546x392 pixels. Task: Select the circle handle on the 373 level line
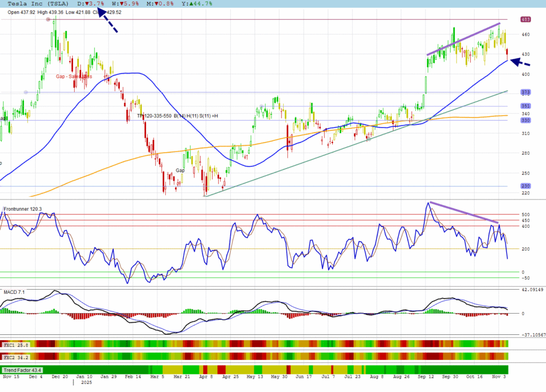tap(25, 92)
